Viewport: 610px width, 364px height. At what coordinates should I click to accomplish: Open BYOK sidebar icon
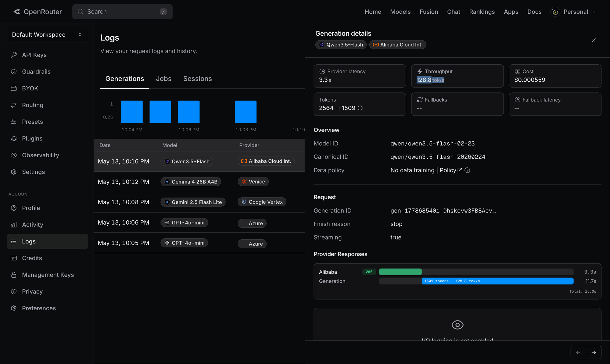click(14, 88)
